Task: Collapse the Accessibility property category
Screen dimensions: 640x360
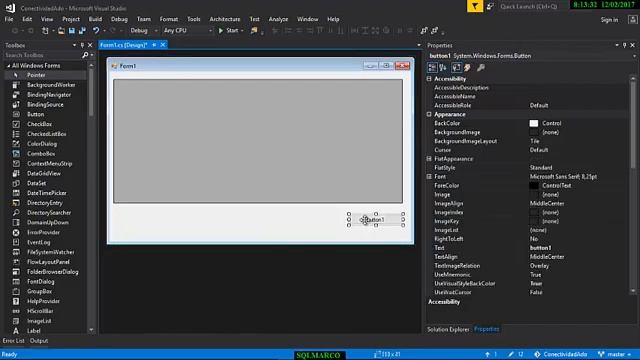Action: pyautogui.click(x=429, y=79)
